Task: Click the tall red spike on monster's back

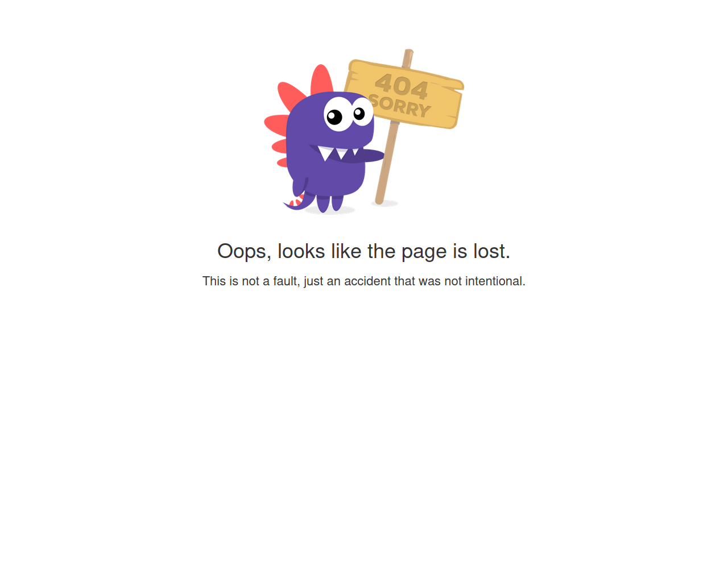Action: click(321, 80)
